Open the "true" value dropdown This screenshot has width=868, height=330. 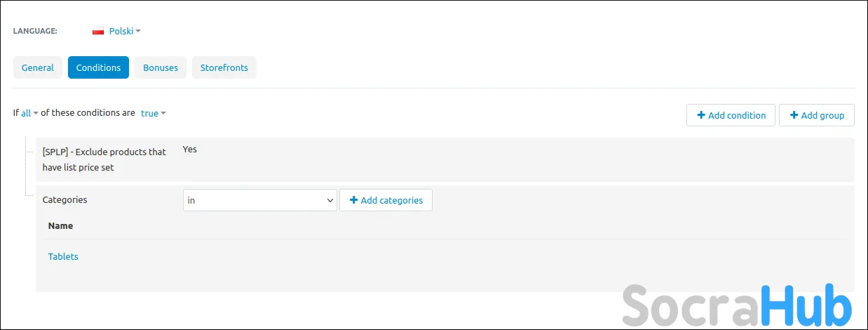tap(153, 113)
